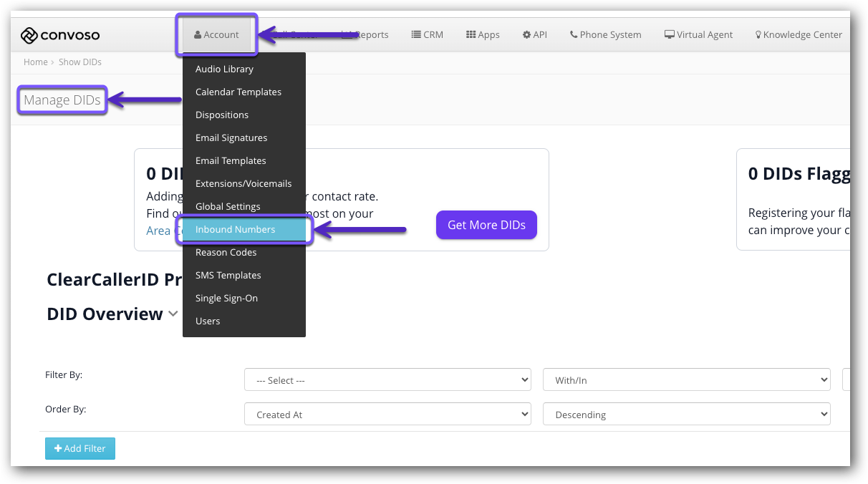This screenshot has width=868, height=484.
Task: Choose Audio Library menu entry
Action: (224, 69)
